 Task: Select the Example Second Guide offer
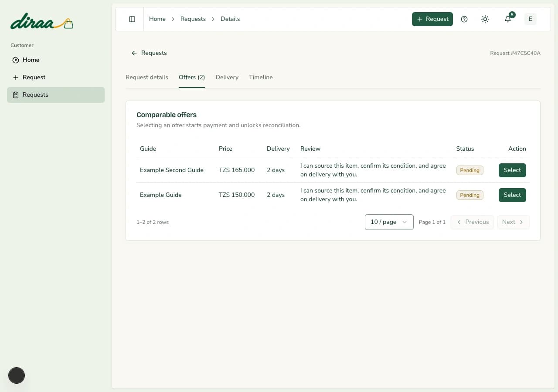tap(512, 170)
